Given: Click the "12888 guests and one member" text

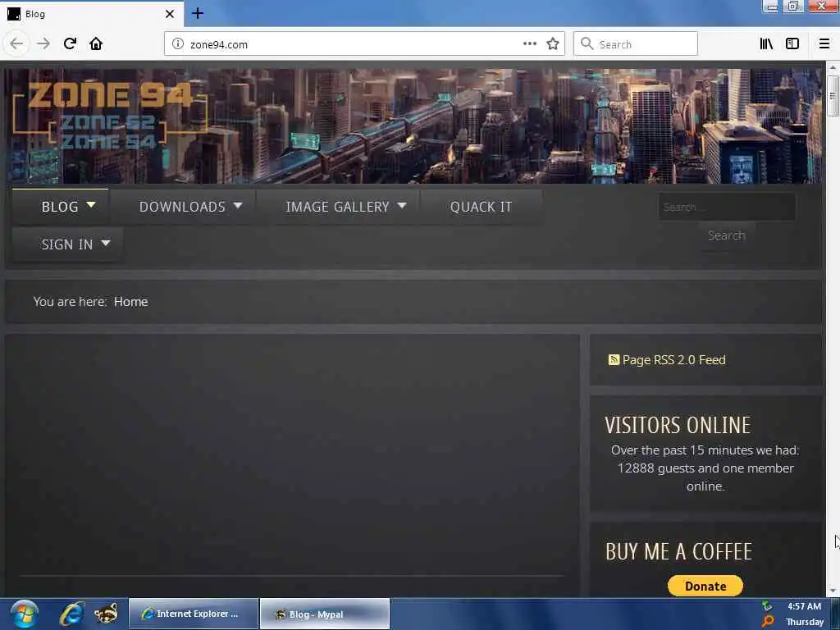Looking at the screenshot, I should point(705,468).
